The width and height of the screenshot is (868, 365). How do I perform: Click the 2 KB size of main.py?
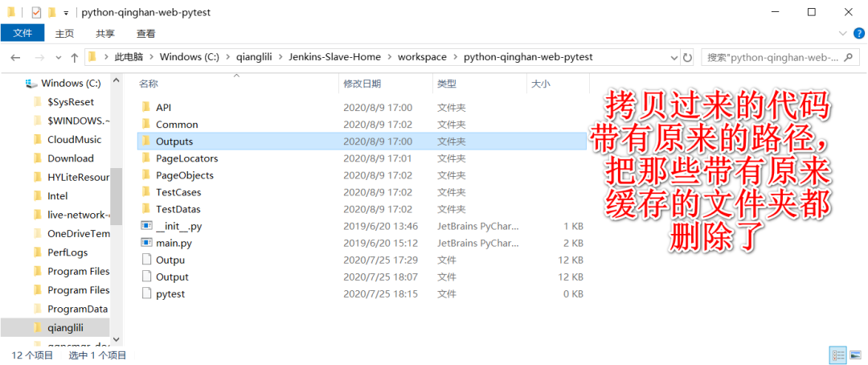(574, 243)
